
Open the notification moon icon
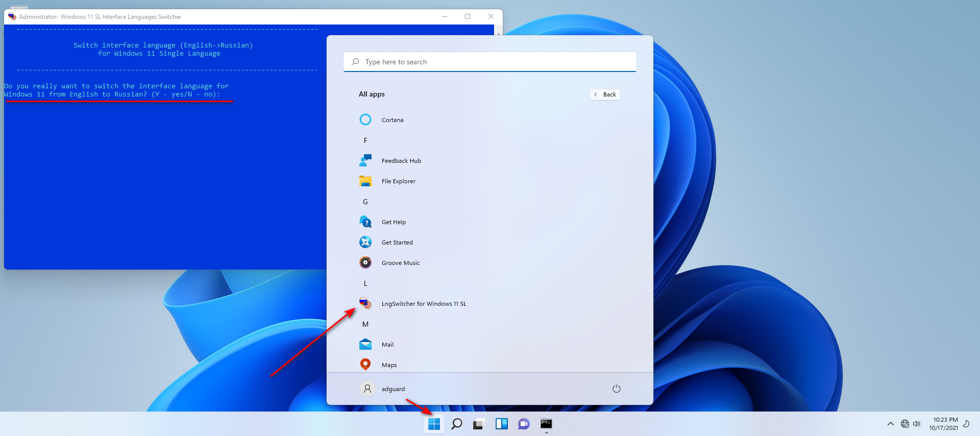(x=966, y=424)
